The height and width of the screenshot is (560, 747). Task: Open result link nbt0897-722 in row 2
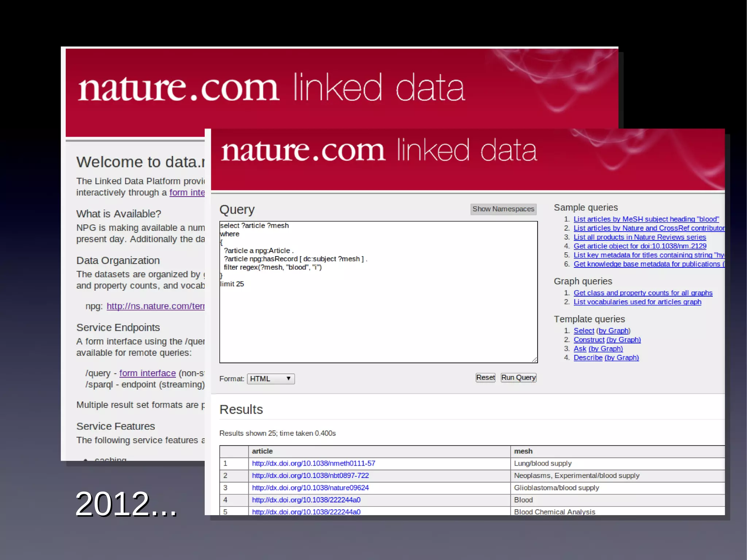tap(310, 476)
